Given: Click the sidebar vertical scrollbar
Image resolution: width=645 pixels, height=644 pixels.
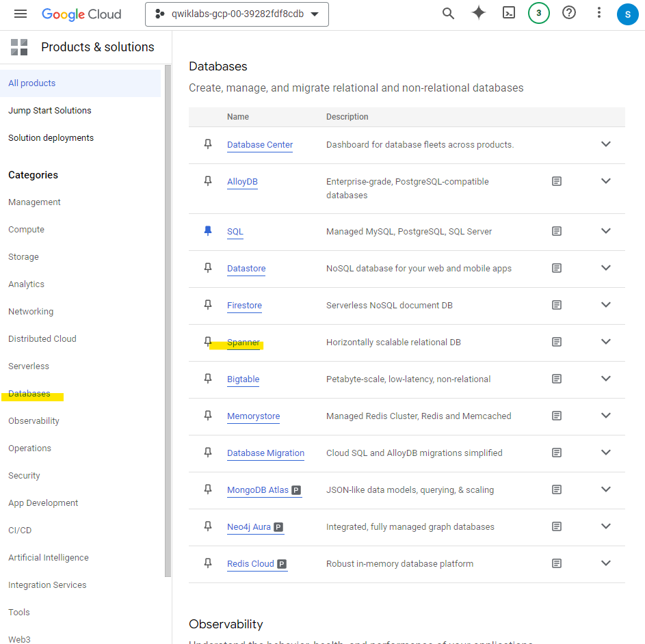Looking at the screenshot, I should point(168,321).
